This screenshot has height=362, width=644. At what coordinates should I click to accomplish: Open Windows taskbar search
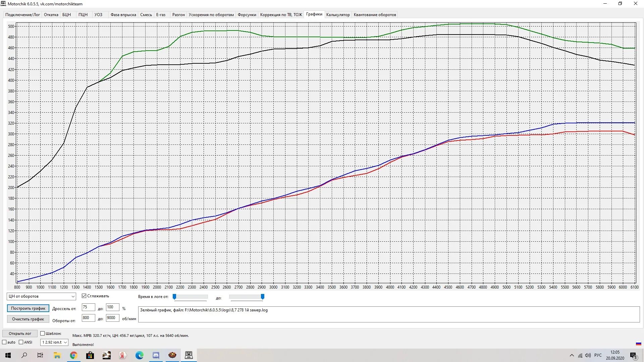(24, 355)
